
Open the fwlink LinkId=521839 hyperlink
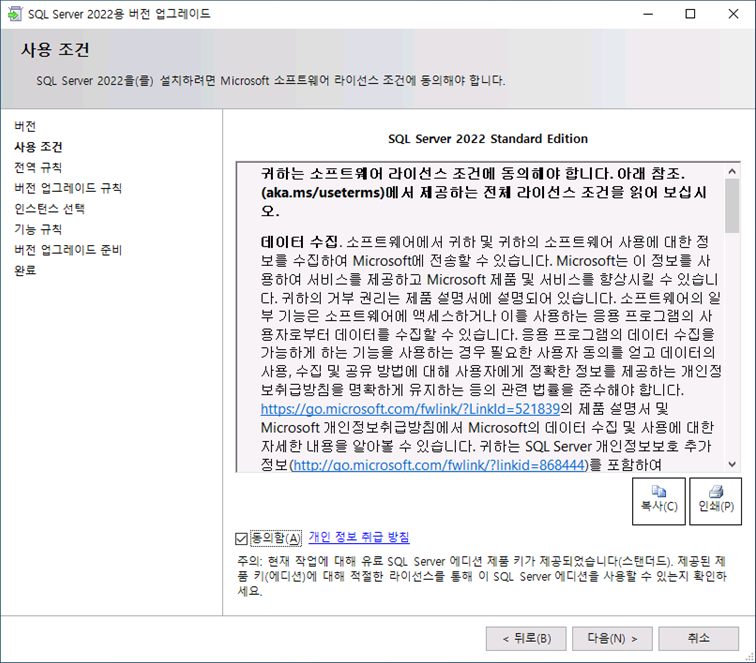(410, 409)
